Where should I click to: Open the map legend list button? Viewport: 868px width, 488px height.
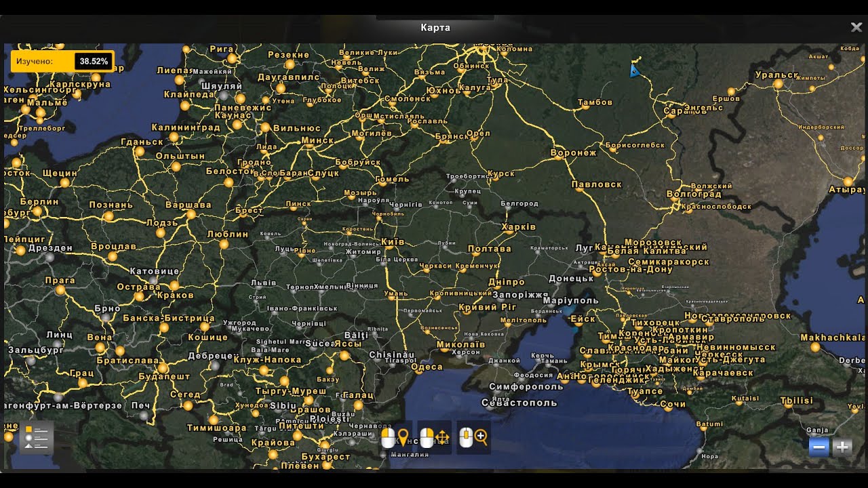pyautogui.click(x=36, y=437)
